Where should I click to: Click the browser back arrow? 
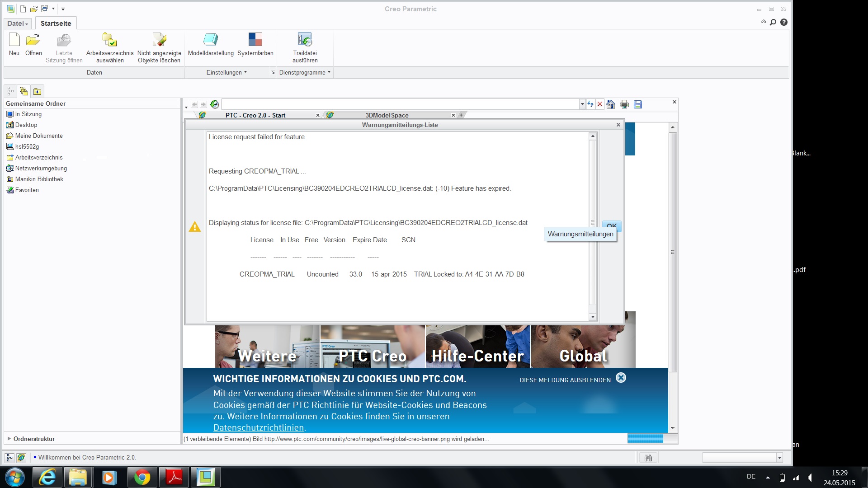[194, 104]
